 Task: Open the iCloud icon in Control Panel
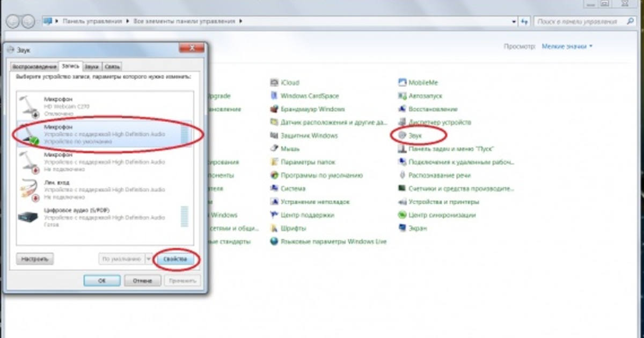274,83
